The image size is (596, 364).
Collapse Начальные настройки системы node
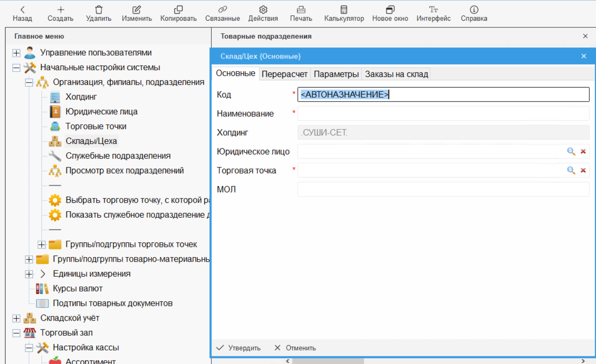16,68
